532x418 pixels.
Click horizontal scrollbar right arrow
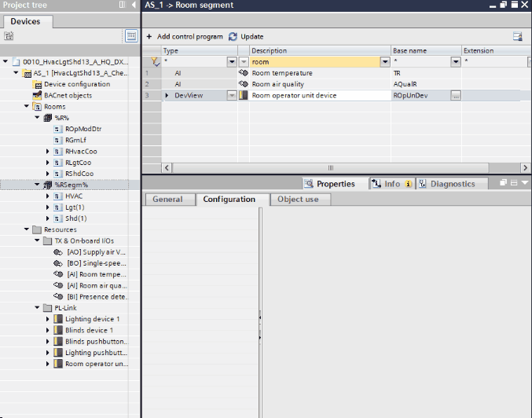point(525,167)
